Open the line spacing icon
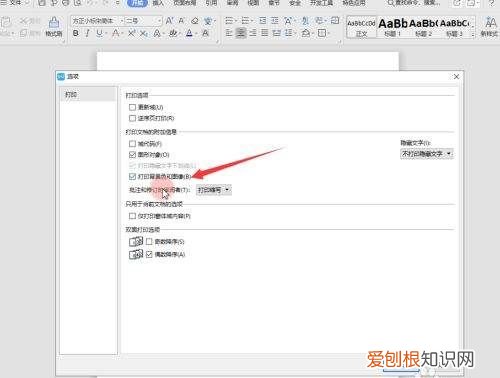Viewport: 500px width, 378px height. (x=289, y=33)
